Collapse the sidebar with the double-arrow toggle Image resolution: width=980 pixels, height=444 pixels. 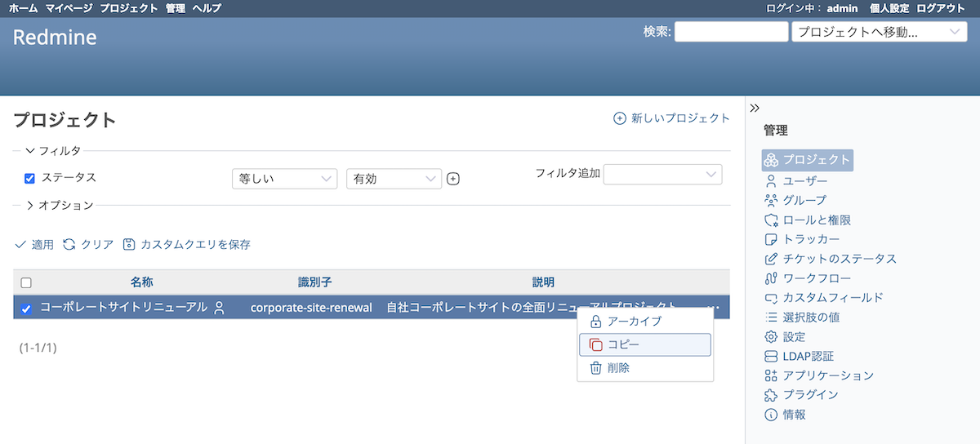point(755,108)
